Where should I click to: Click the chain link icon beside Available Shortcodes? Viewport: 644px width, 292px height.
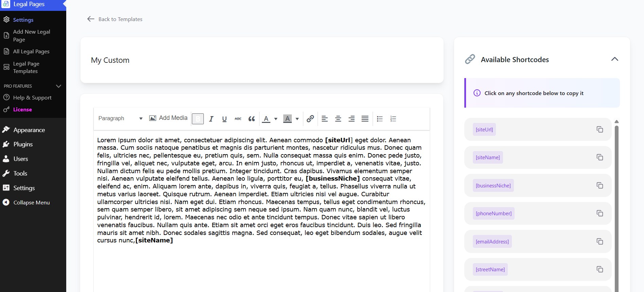470,59
